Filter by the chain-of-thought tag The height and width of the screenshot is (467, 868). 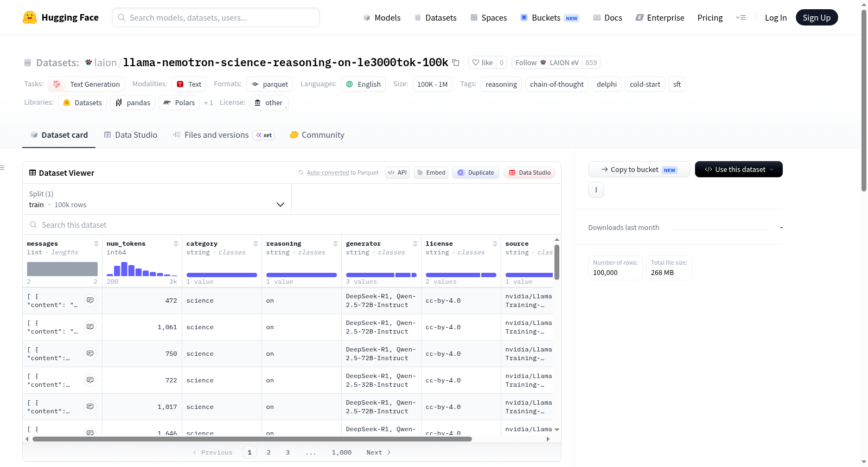click(x=557, y=84)
